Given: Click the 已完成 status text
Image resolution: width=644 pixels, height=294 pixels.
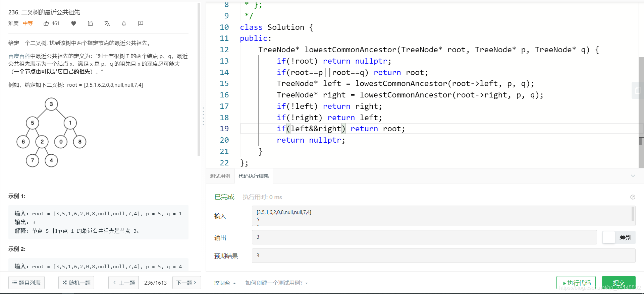Looking at the screenshot, I should pos(224,197).
